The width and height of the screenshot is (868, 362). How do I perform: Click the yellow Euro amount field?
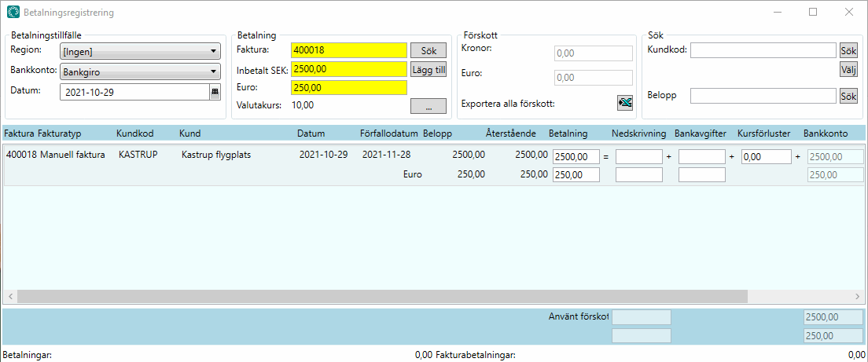tap(348, 88)
